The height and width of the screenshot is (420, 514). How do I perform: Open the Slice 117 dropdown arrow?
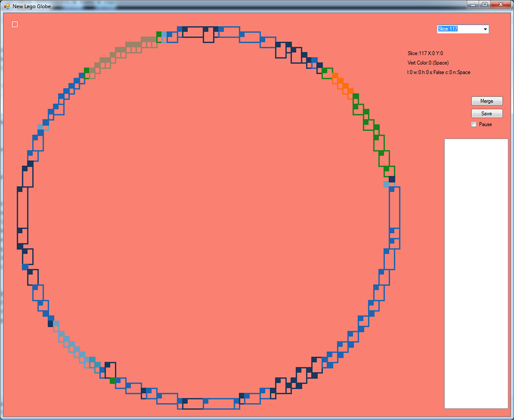484,29
